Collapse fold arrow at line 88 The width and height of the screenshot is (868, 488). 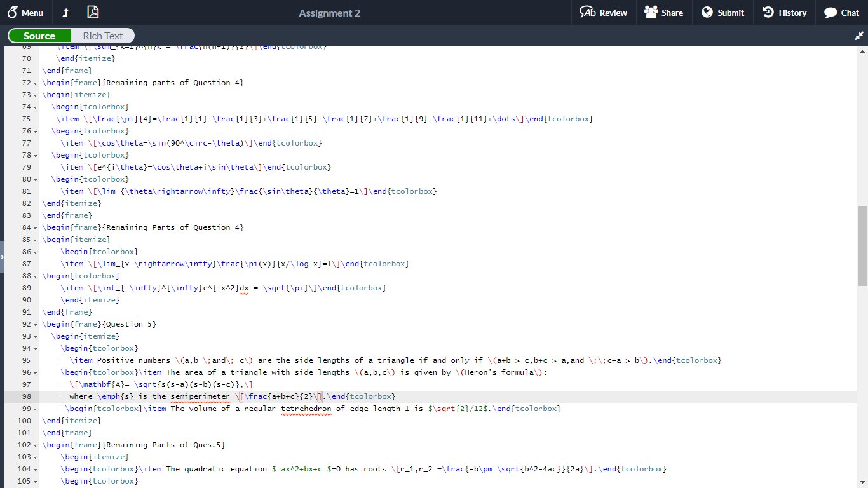pos(35,276)
